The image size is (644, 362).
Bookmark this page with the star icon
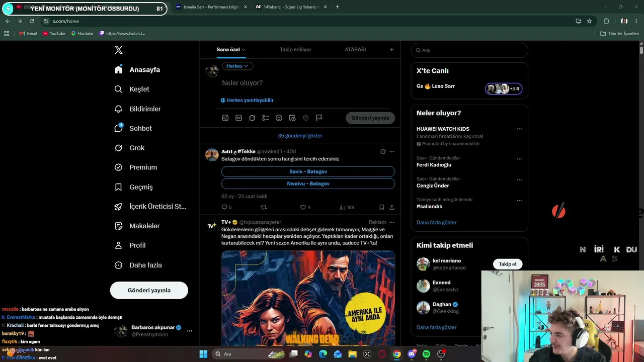[589, 21]
